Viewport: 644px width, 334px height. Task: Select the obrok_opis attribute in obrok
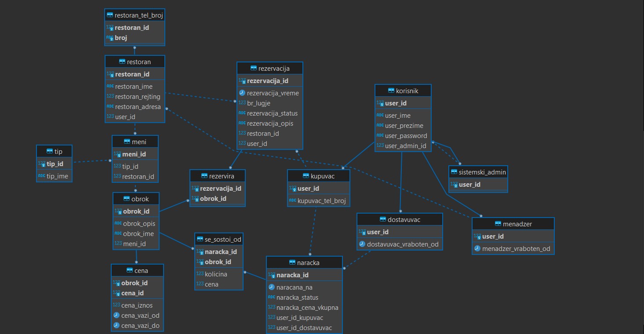coord(139,224)
